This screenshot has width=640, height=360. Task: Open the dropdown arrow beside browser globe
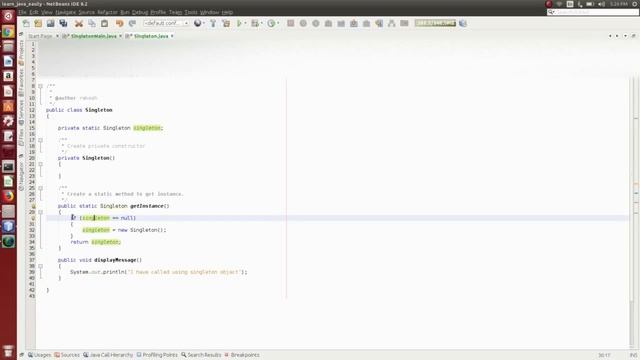pos(204,23)
